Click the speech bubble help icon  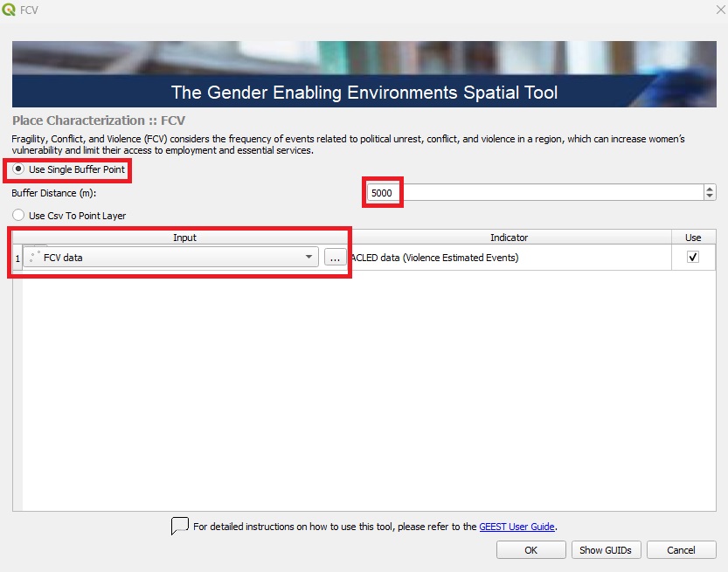click(180, 526)
